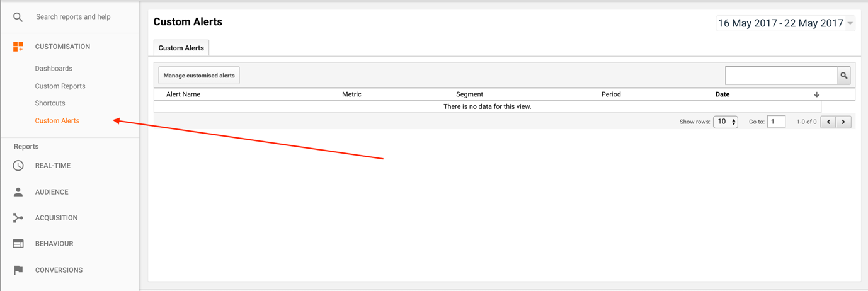Click the Behaviour window icon
Image resolution: width=868 pixels, height=291 pixels.
click(x=18, y=244)
